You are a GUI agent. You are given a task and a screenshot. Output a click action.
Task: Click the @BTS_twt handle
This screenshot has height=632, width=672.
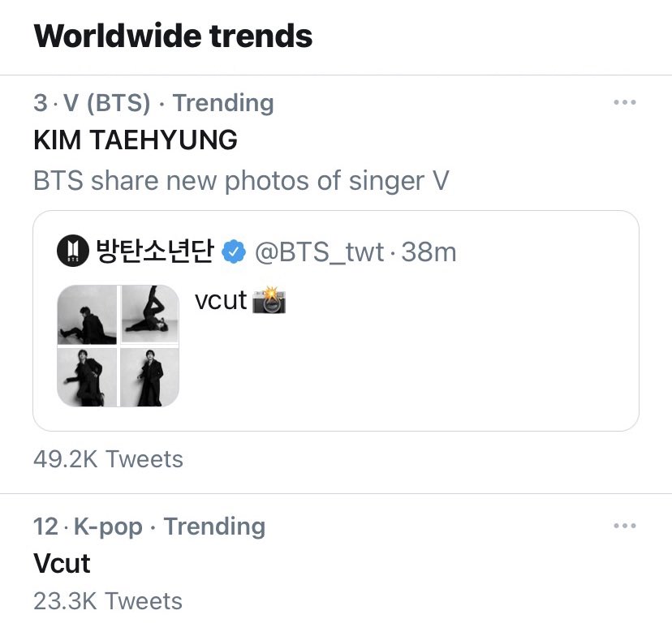pyautogui.click(x=320, y=252)
